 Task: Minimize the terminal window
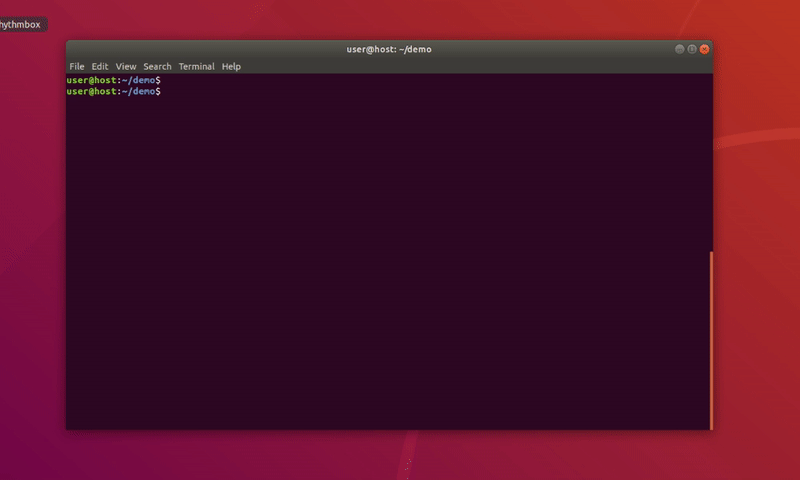pos(679,49)
